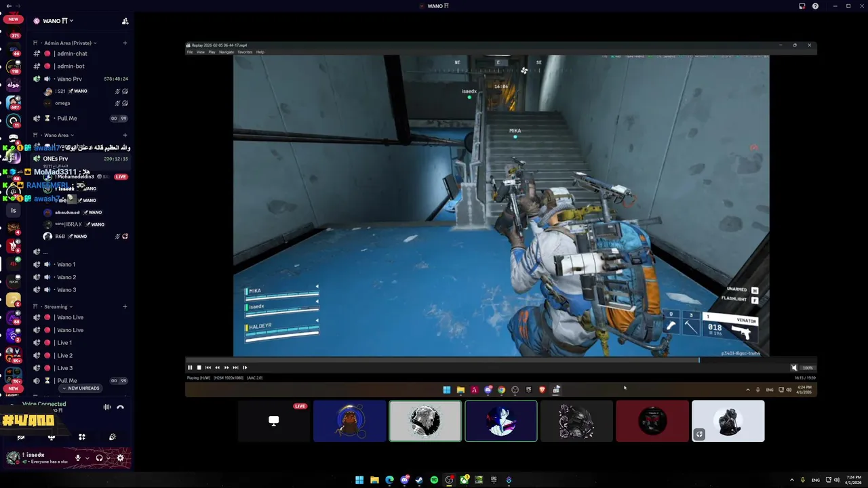868x488 pixels.
Task: Join the Live 3 voice channel
Action: click(81, 369)
